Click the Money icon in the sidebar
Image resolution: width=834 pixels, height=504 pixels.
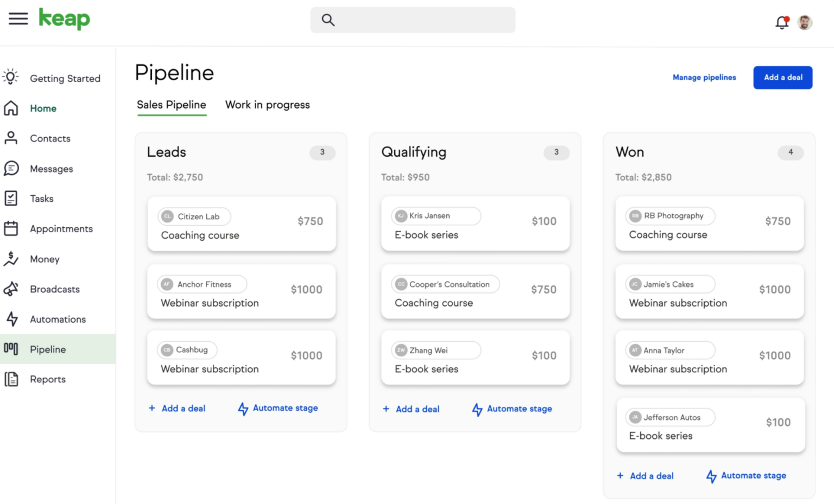point(11,259)
